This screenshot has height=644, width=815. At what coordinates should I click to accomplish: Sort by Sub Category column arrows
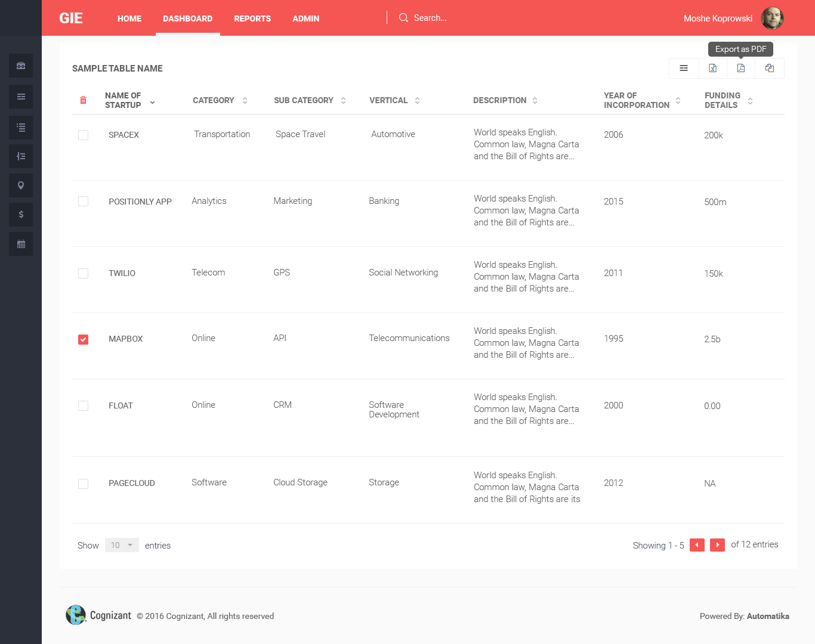click(343, 100)
